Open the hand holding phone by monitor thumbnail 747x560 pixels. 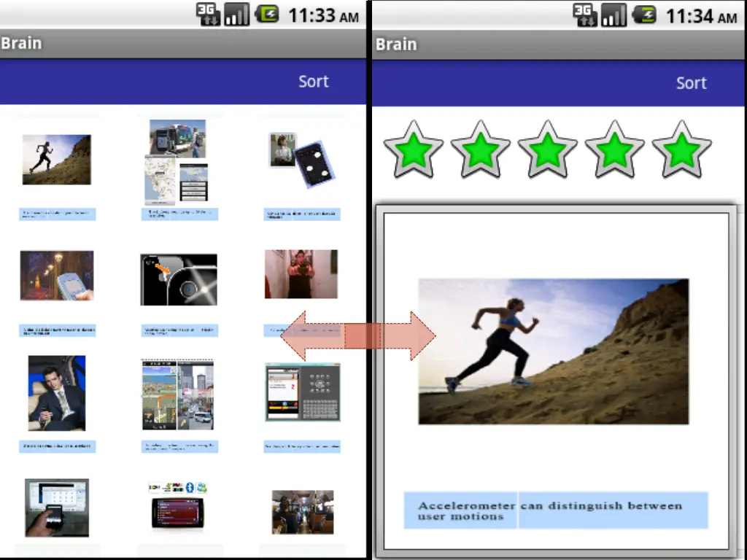(57, 507)
